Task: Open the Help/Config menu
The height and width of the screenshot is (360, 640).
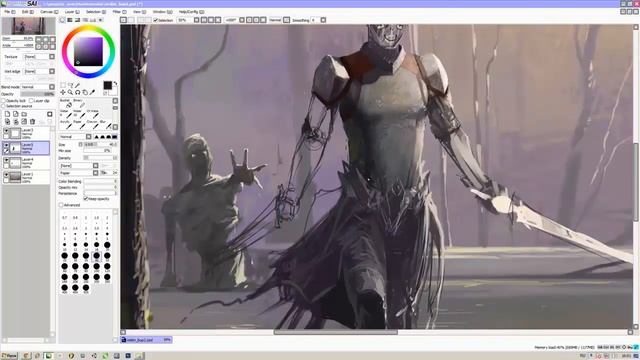Action: point(191,12)
